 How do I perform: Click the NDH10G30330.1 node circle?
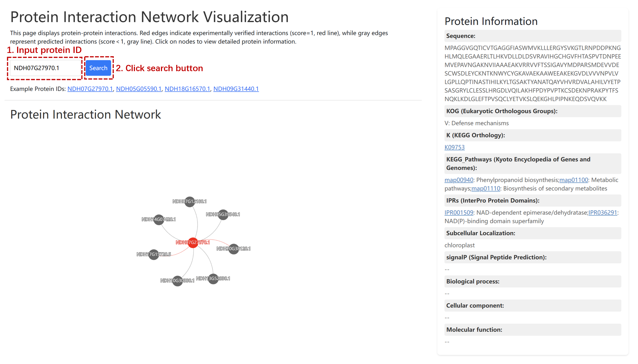(x=177, y=281)
